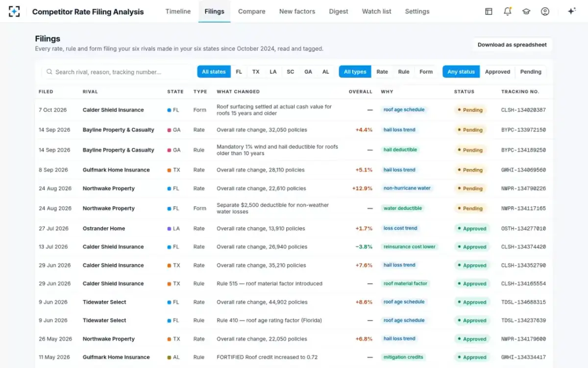The image size is (588, 368).
Task: Sort by the Filed column header
Action: pyautogui.click(x=46, y=92)
